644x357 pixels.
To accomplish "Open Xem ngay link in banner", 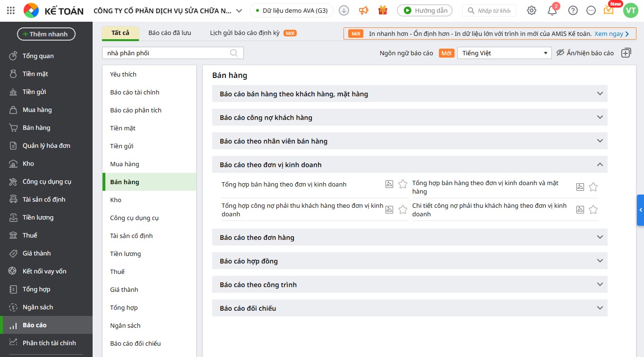I will coord(612,34).
